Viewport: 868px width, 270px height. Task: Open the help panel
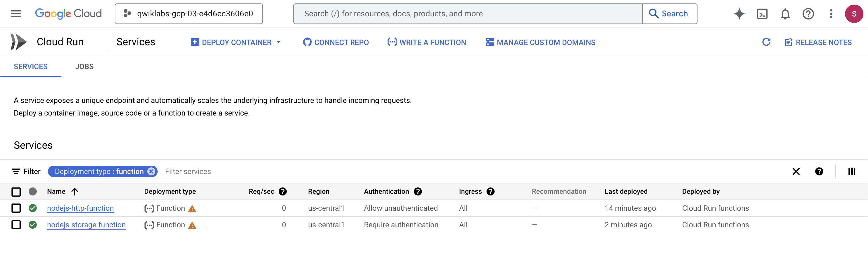pos(808,13)
